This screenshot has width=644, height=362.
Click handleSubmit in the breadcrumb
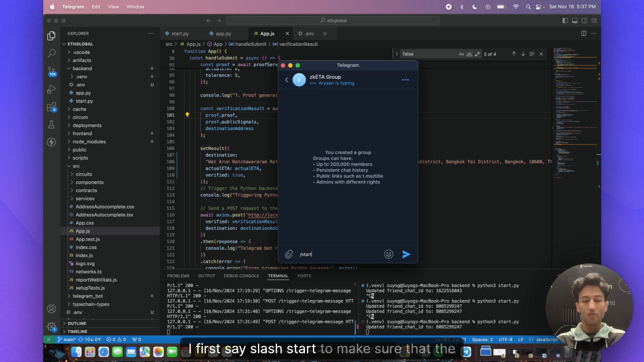251,44
